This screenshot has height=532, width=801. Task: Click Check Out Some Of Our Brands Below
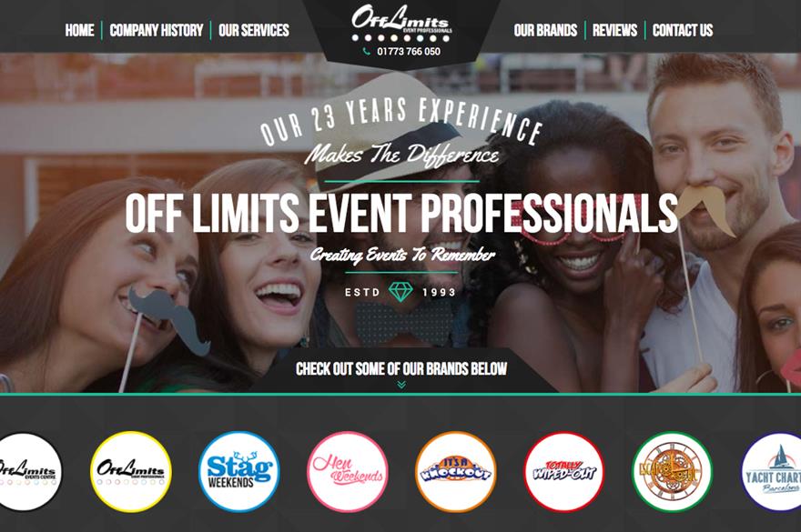coord(401,368)
